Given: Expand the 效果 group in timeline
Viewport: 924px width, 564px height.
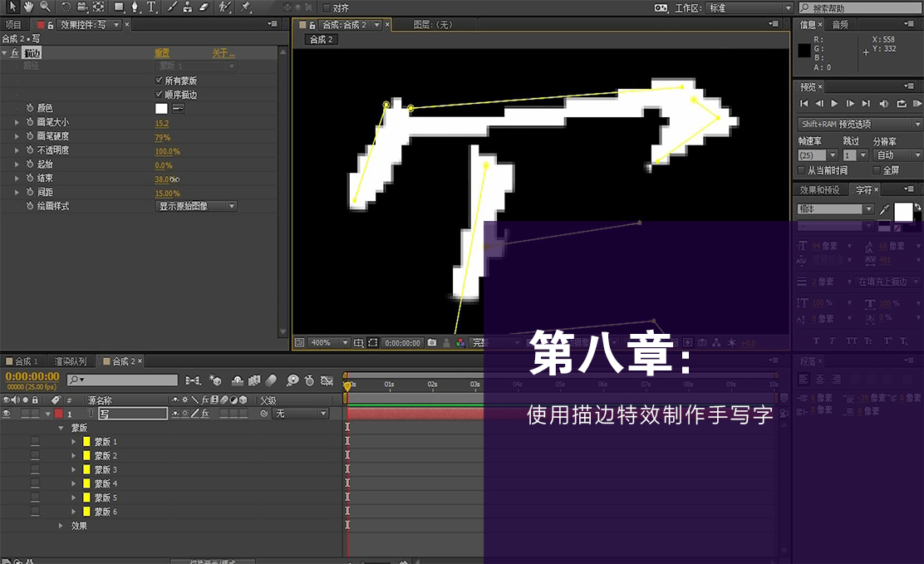Looking at the screenshot, I should pos(61,526).
